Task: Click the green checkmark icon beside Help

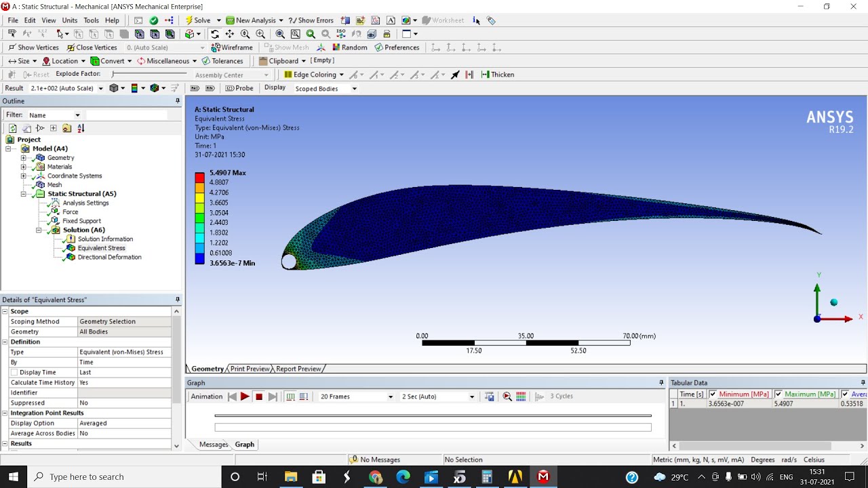Action: pyautogui.click(x=154, y=20)
